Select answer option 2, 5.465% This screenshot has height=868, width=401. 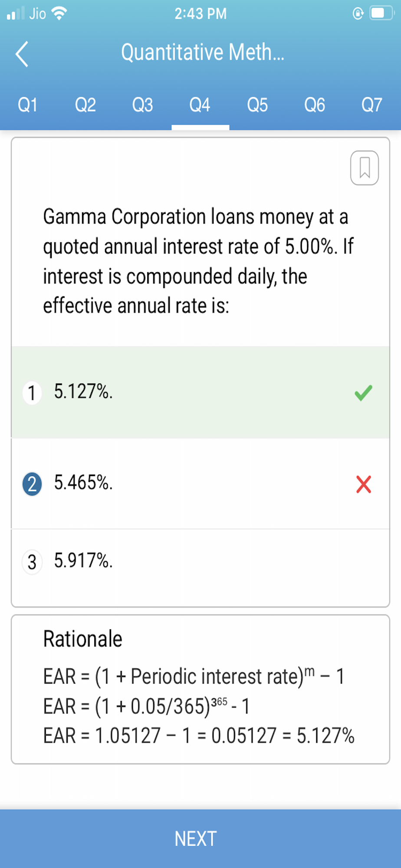coord(200,483)
